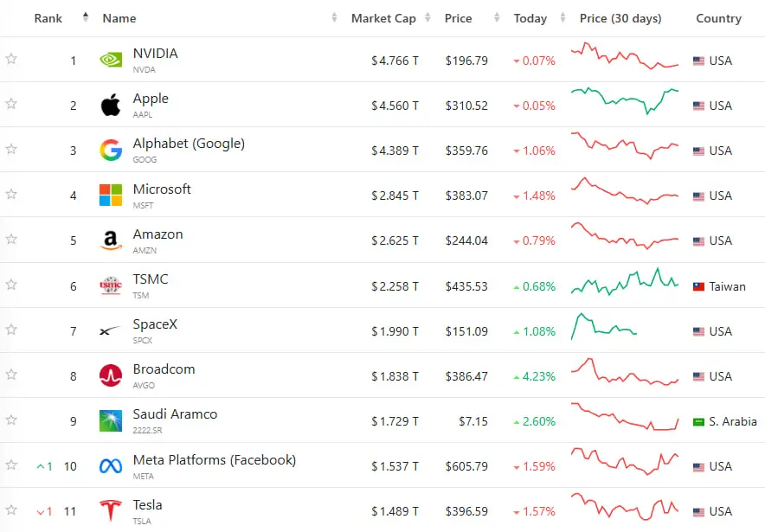Mark SpaceX as favorite with star
The image size is (765, 532).
[11, 330]
